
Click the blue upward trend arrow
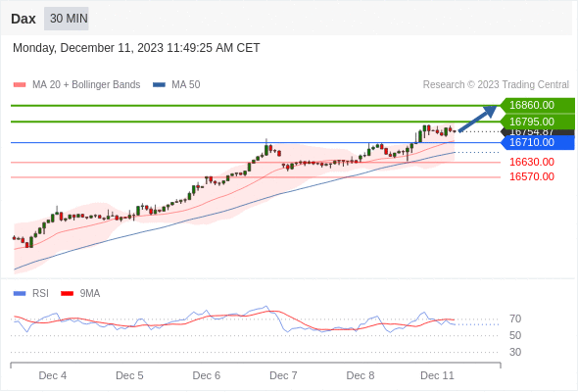point(478,119)
